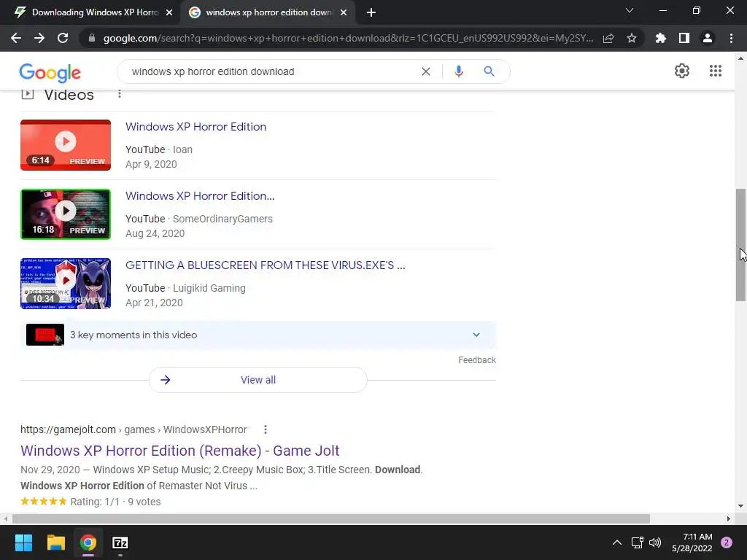
Task: Close the Downloading Windows XP Horror tab
Action: click(x=169, y=13)
